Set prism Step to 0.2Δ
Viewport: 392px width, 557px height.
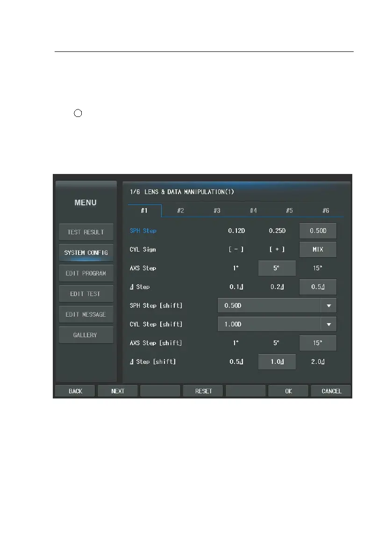277,287
